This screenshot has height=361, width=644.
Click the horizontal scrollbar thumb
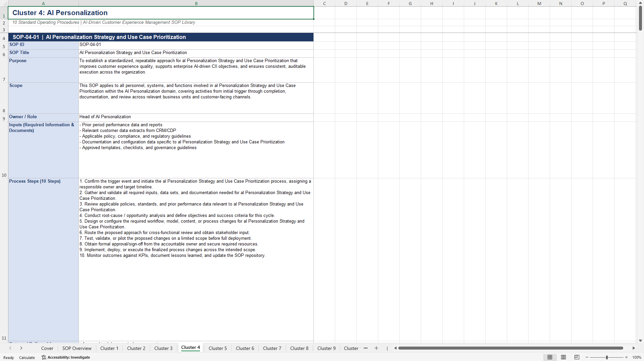pyautogui.click(x=510, y=348)
